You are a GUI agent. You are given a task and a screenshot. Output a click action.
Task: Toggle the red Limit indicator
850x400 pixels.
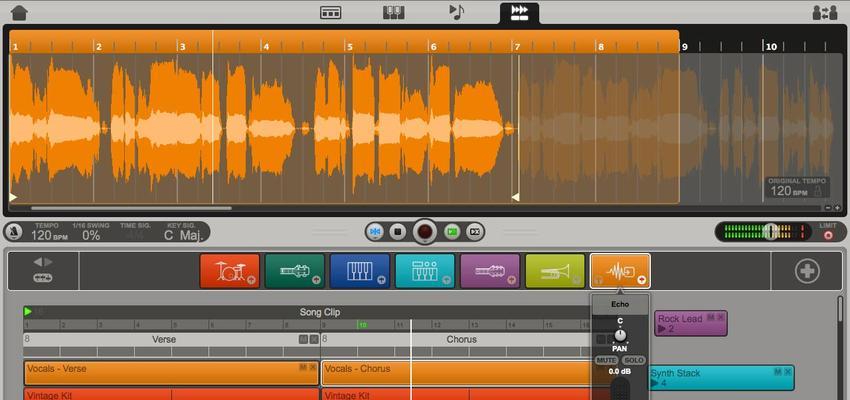pyautogui.click(x=828, y=235)
